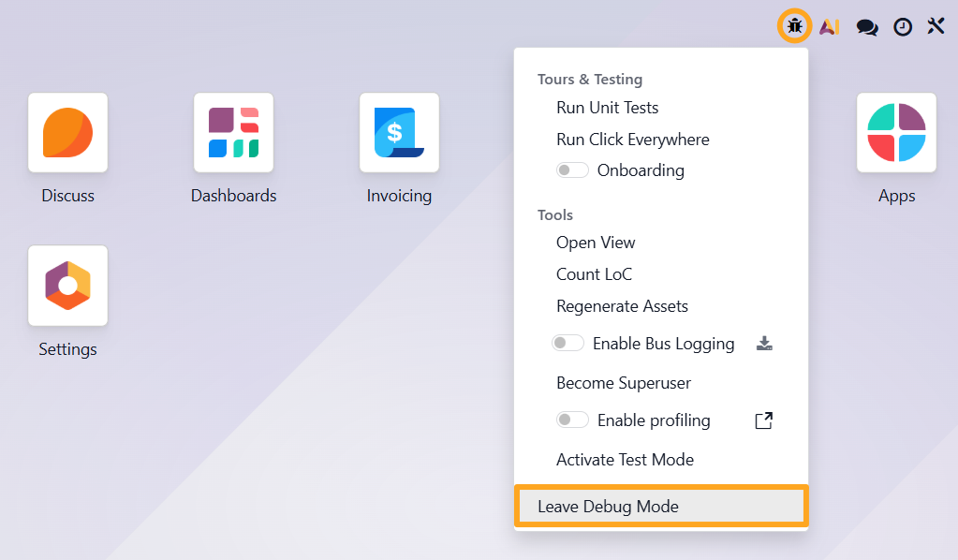Click the Settings label text

67,349
